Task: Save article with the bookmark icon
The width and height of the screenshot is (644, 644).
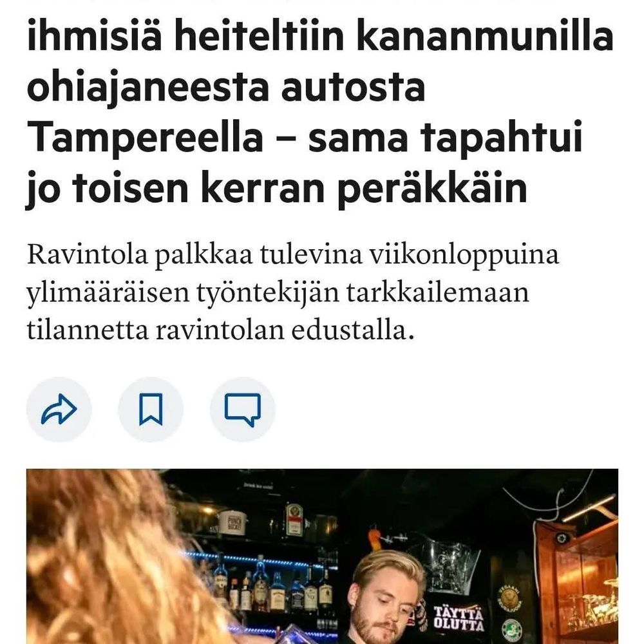Action: (151, 410)
